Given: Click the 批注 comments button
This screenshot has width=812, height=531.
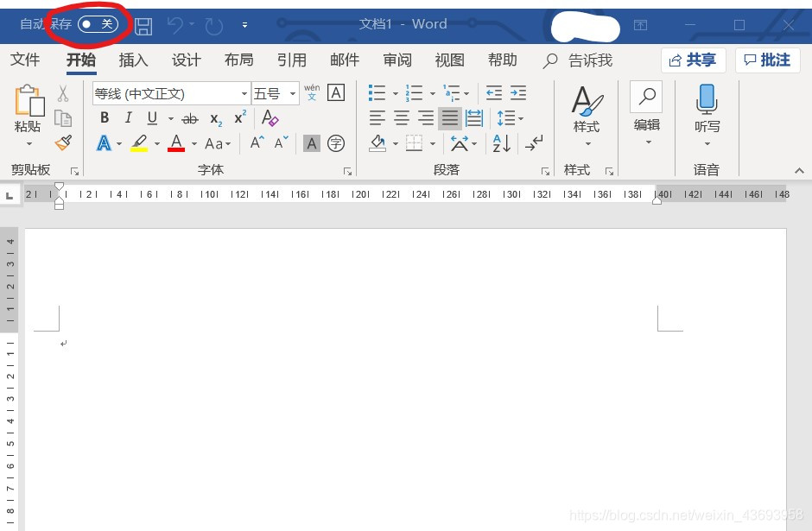Looking at the screenshot, I should pyautogui.click(x=767, y=60).
